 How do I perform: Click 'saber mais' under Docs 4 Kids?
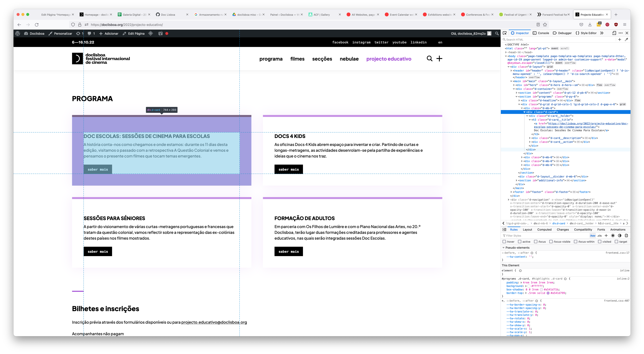(x=288, y=169)
